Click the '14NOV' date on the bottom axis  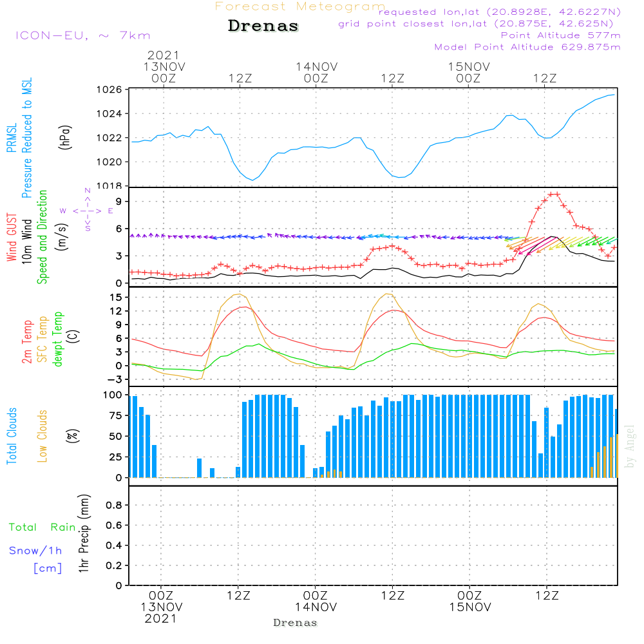316,607
